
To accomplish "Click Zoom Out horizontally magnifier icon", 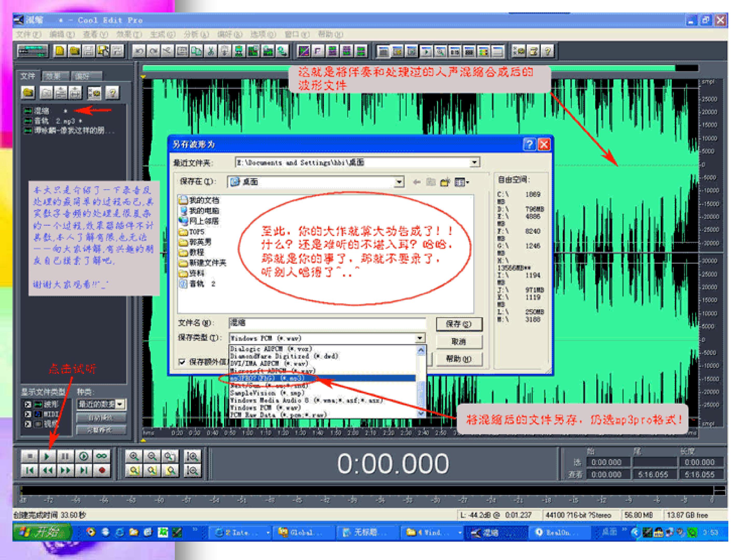I will (152, 456).
